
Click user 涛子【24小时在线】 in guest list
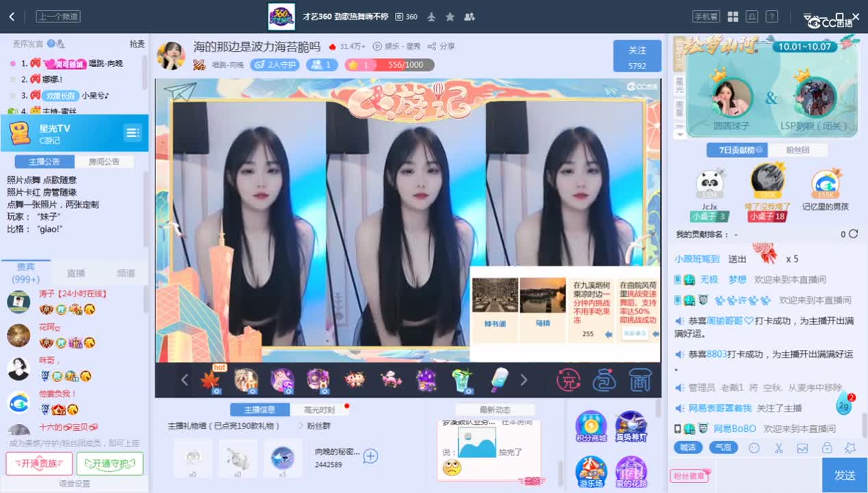coord(73,294)
